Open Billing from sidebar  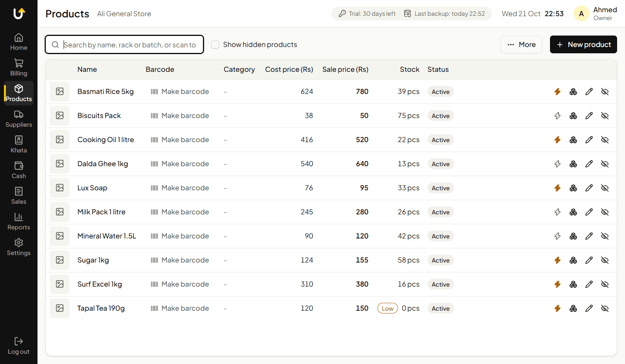pos(19,68)
